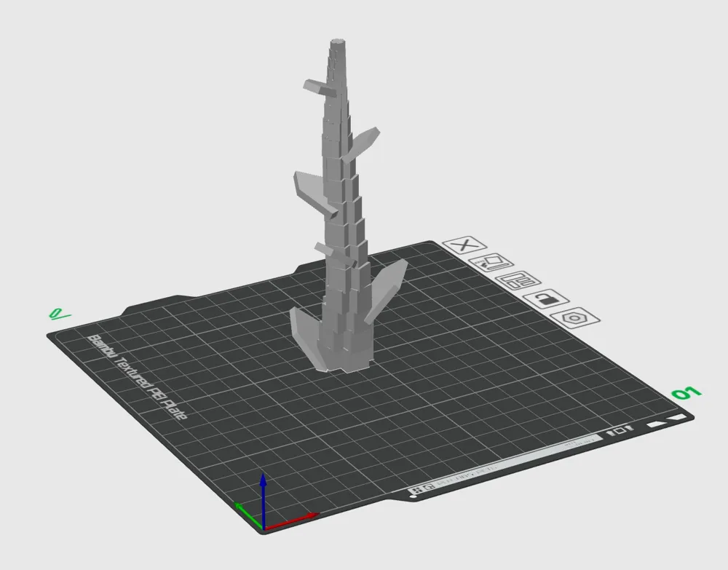Image resolution: width=728 pixels, height=570 pixels.
Task: Click the white marks at plate's right corner
Action: point(666,421)
